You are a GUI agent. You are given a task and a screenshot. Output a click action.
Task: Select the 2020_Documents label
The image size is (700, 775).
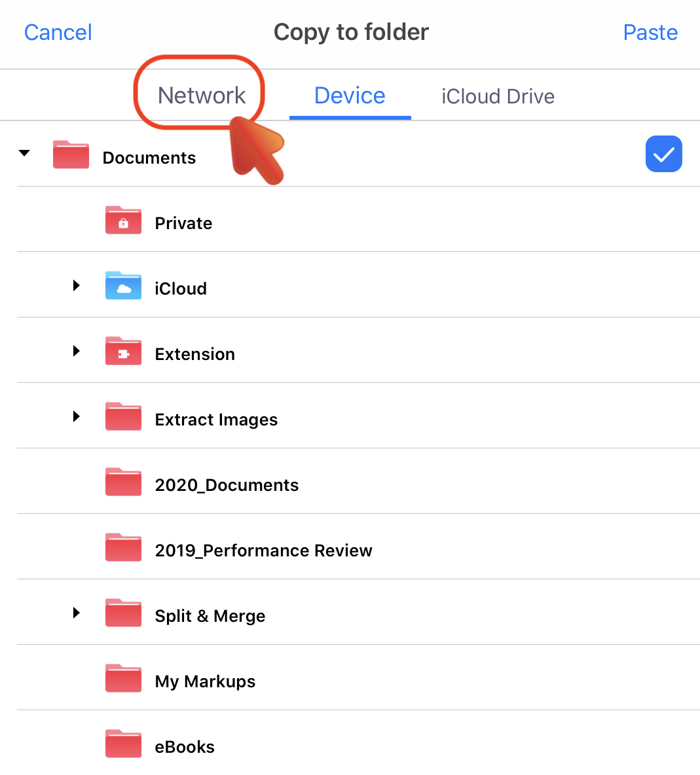227,486
